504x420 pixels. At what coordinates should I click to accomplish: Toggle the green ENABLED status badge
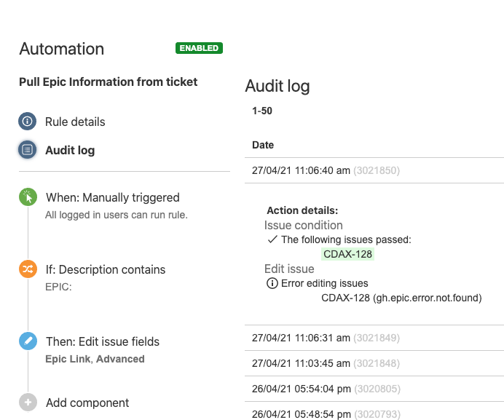click(x=199, y=48)
